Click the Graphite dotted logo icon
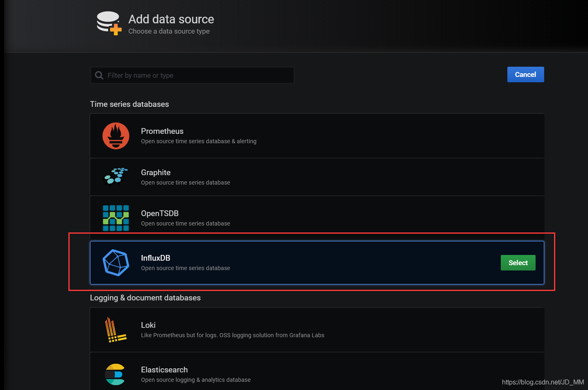The height and width of the screenshot is (390, 588). point(116,176)
